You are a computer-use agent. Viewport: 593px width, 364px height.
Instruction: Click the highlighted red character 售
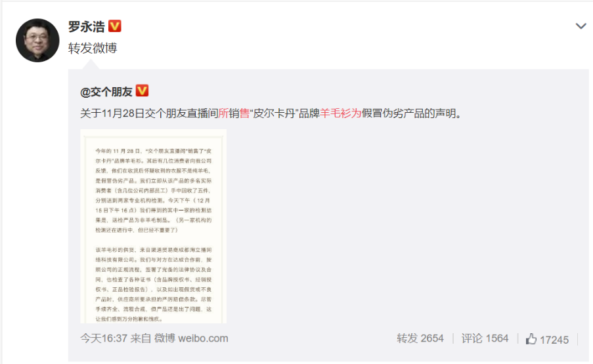pyautogui.click(x=244, y=113)
